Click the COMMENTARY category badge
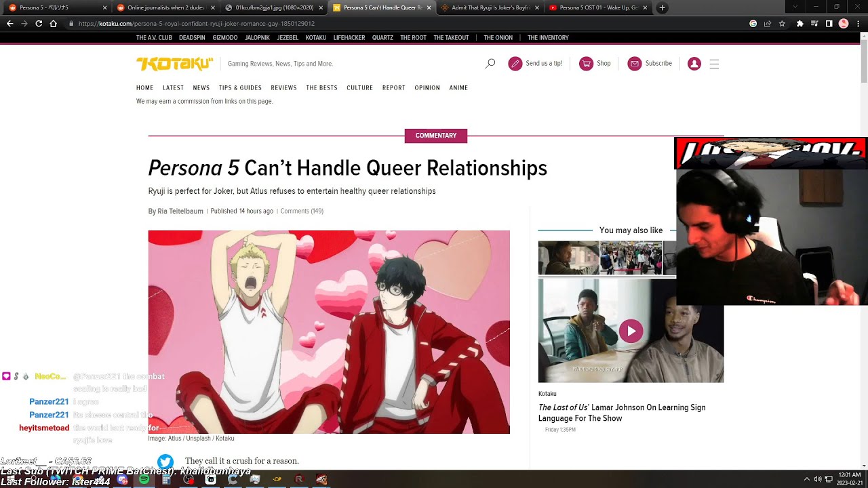This screenshot has width=868, height=488. pyautogui.click(x=436, y=136)
